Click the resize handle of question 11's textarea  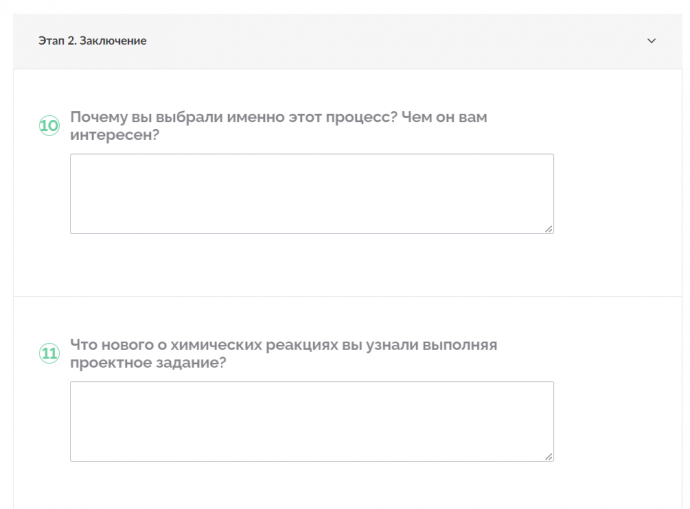coord(548,457)
